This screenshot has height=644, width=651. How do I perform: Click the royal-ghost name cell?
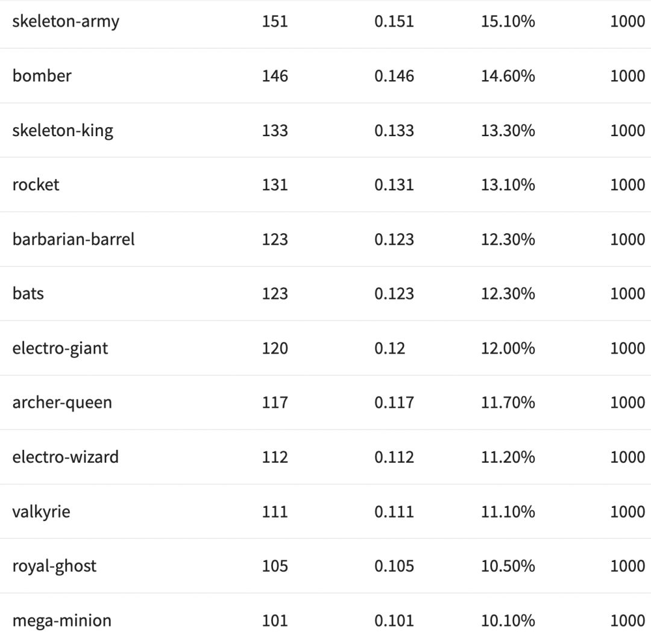[54, 566]
